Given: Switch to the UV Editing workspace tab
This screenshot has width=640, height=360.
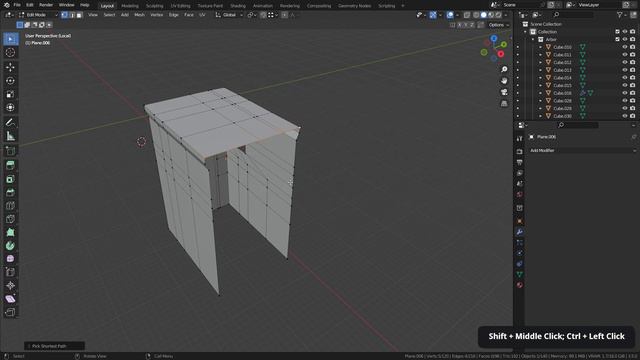Looking at the screenshot, I should coord(180,6).
